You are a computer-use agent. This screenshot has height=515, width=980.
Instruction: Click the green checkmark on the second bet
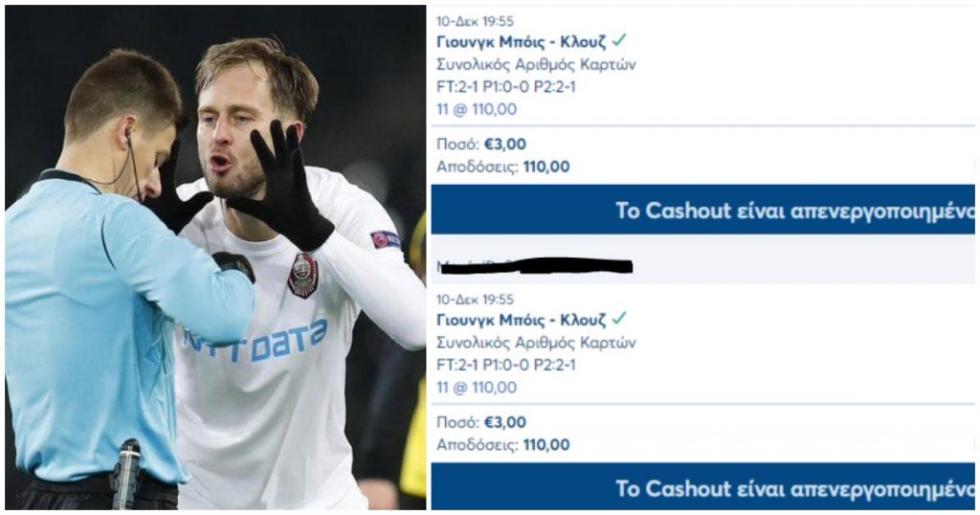point(619,319)
